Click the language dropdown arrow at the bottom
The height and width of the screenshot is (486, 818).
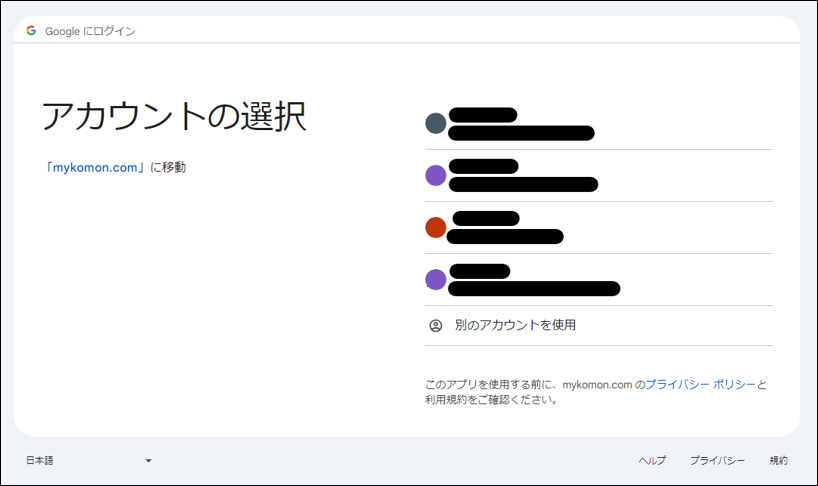[148, 461]
